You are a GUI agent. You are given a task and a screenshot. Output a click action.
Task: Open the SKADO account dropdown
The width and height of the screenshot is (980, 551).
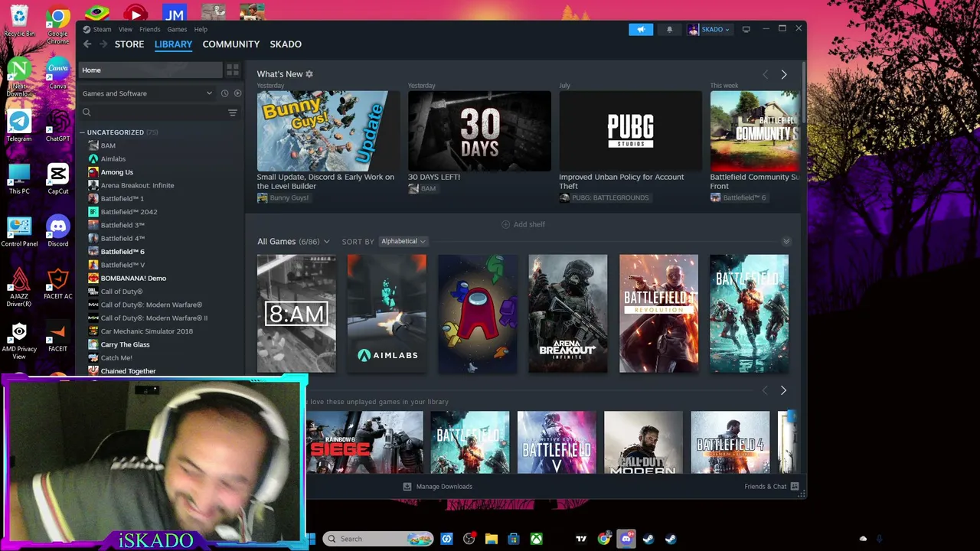pyautogui.click(x=710, y=29)
